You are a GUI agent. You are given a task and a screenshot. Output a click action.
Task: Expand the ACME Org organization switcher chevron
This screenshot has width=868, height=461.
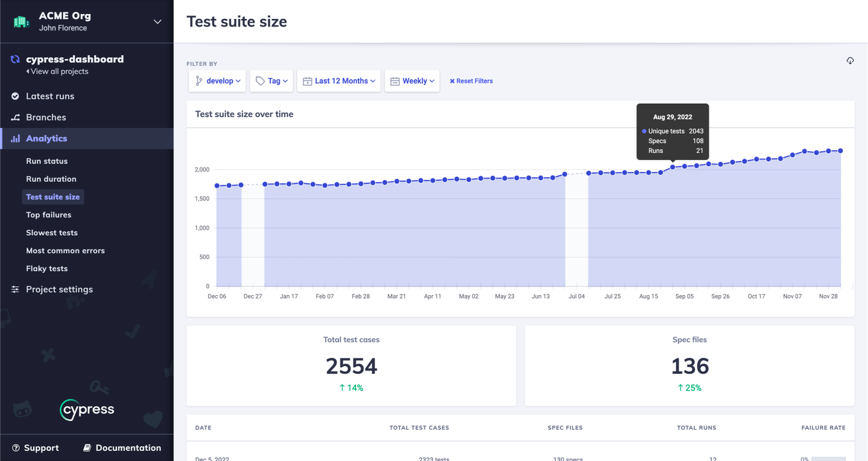(157, 22)
